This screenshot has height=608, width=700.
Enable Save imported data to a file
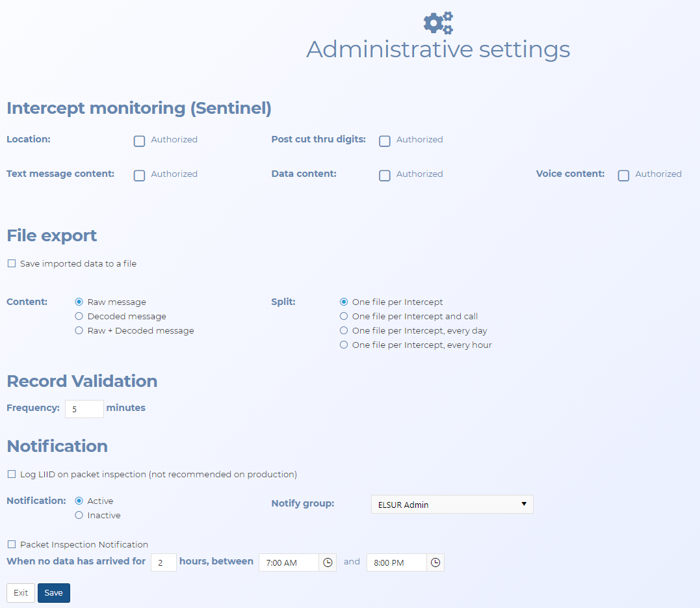(12, 264)
